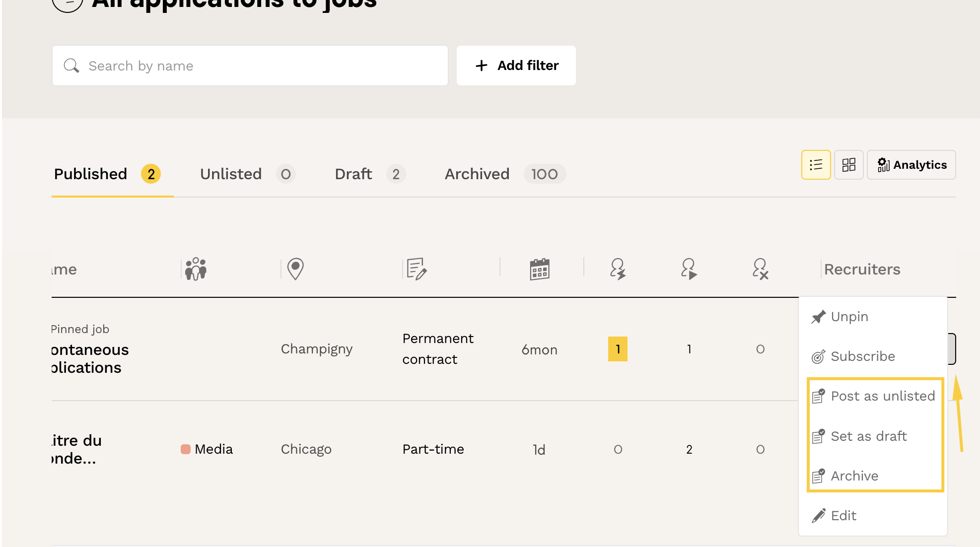
Task: Sort by rejected candidates icon column
Action: click(x=760, y=269)
